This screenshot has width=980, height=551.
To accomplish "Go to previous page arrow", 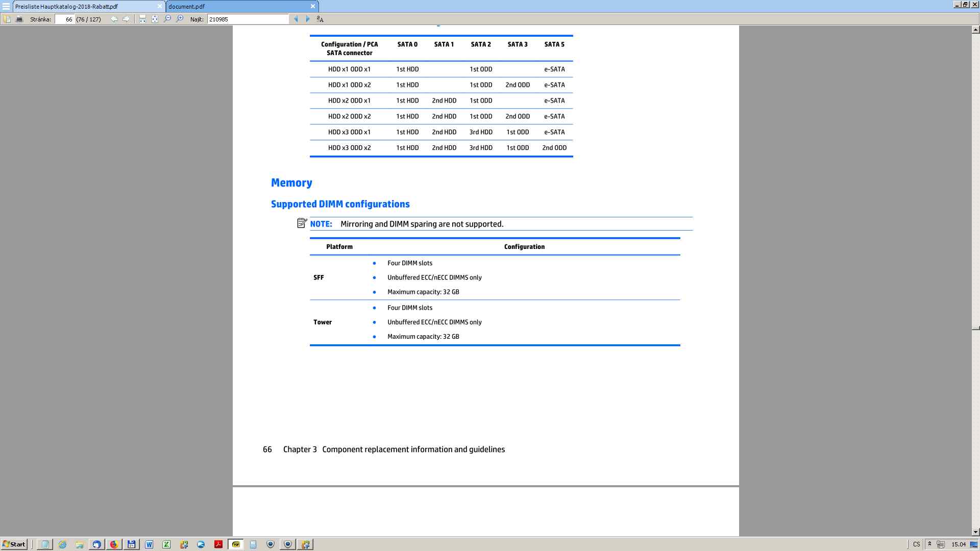I will pyautogui.click(x=114, y=19).
